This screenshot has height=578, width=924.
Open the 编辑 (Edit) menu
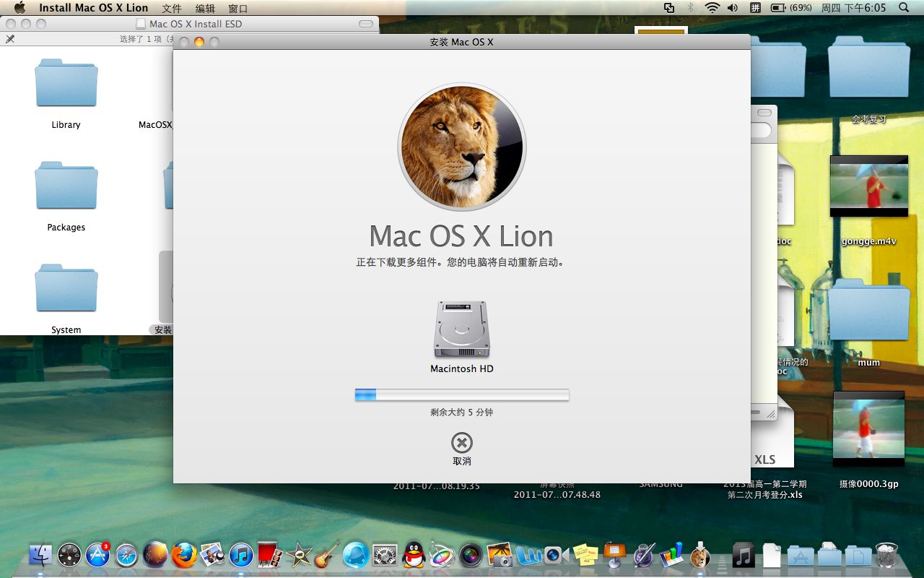click(205, 8)
